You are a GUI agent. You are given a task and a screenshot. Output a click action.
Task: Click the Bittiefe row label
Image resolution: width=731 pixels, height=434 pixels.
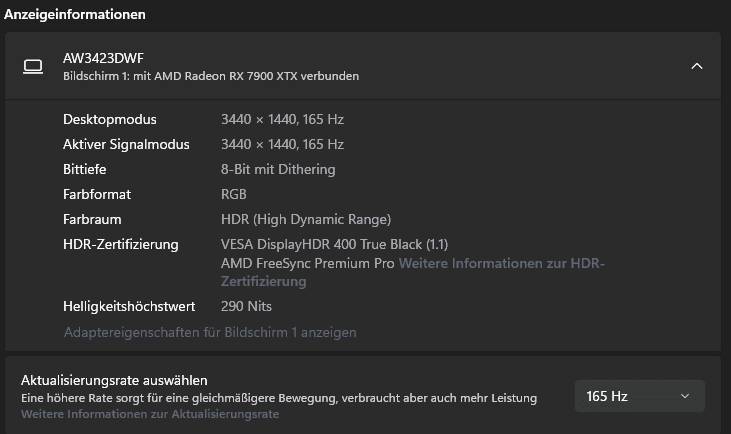coord(84,169)
